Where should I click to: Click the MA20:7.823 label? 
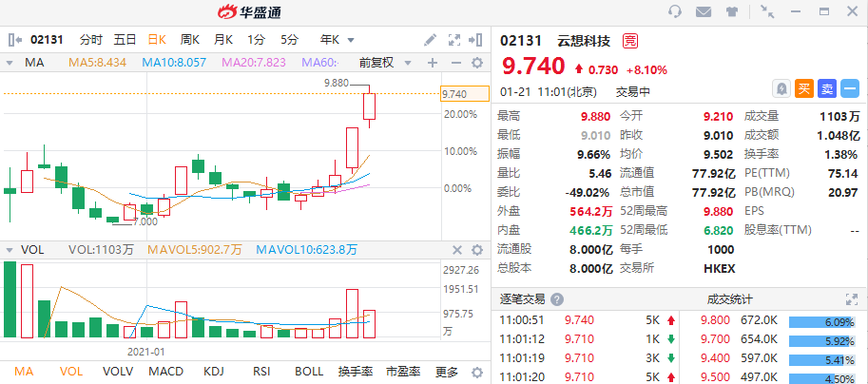[254, 63]
